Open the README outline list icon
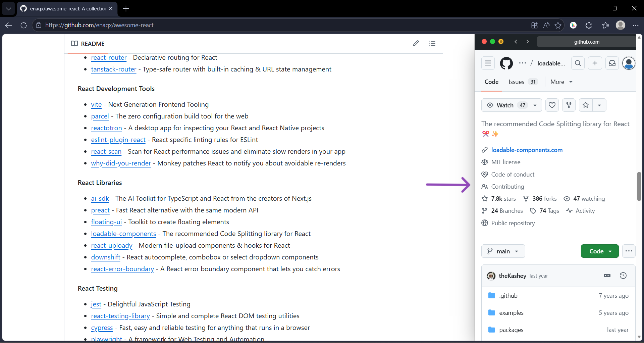Screen dimensions: 644x343 [x=432, y=43]
